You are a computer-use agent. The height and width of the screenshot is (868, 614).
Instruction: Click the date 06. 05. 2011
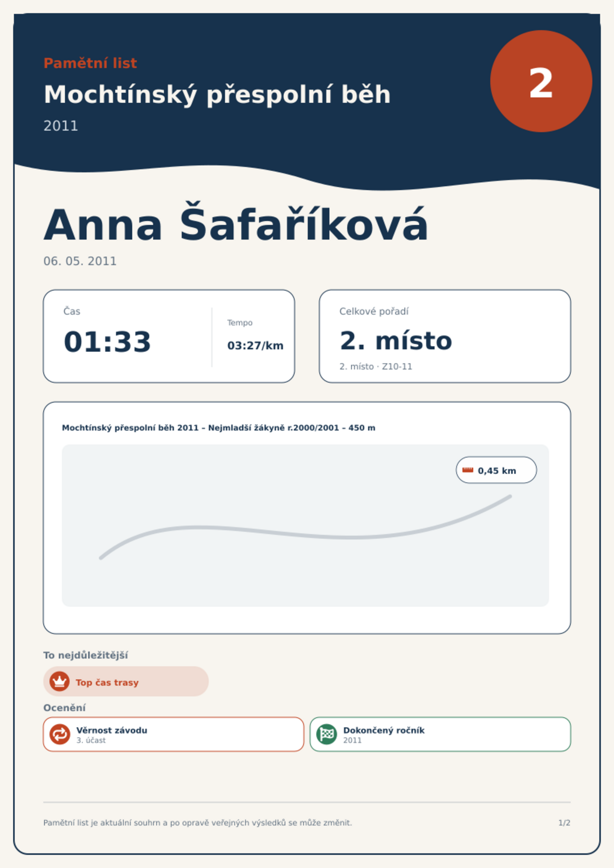[x=80, y=261]
